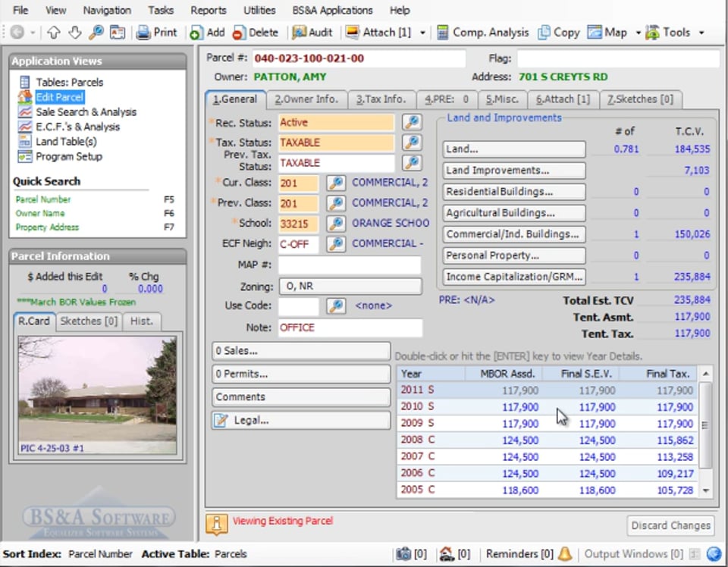
Task: Open the 0 Sales... button
Action: pyautogui.click(x=301, y=351)
